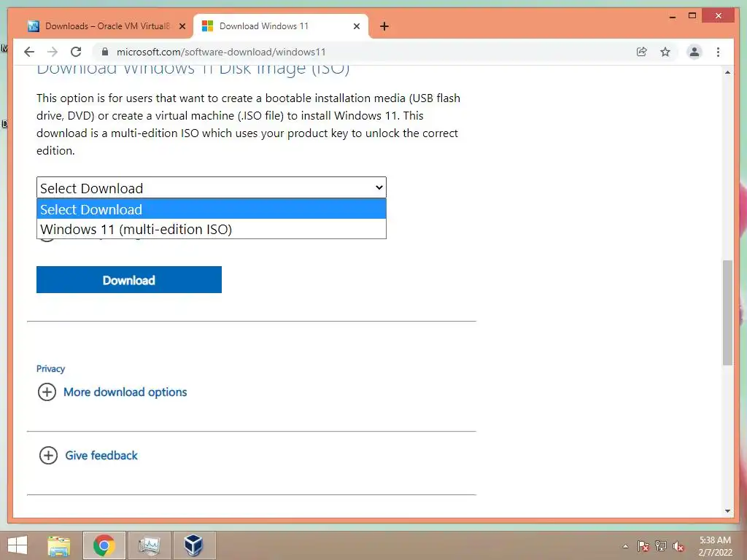Close the Oracle VM VirtualBox Downloads tab
Image resolution: width=747 pixels, height=560 pixels.
click(x=182, y=26)
